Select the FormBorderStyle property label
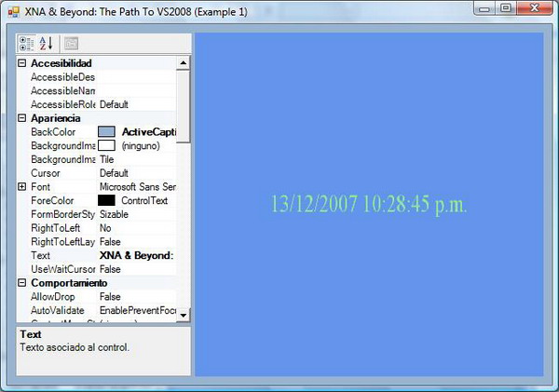This screenshot has height=392, width=559. (62, 214)
